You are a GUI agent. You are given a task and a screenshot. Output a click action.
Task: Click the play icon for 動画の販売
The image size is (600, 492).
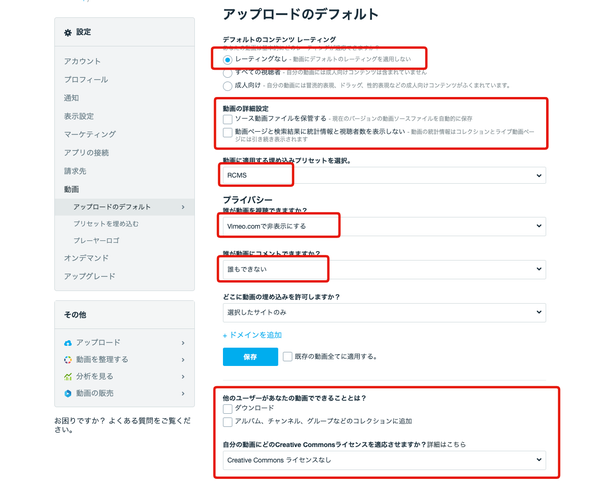click(x=68, y=393)
